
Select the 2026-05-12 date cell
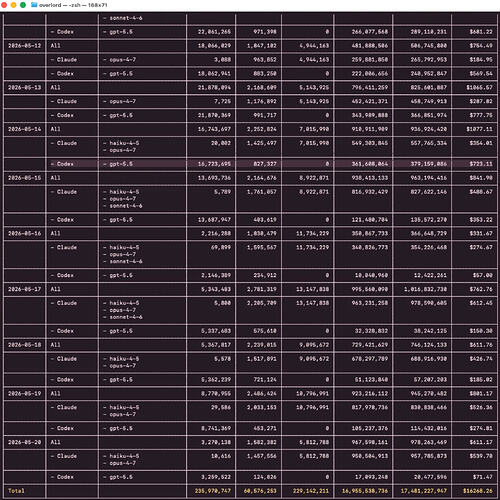click(25, 46)
